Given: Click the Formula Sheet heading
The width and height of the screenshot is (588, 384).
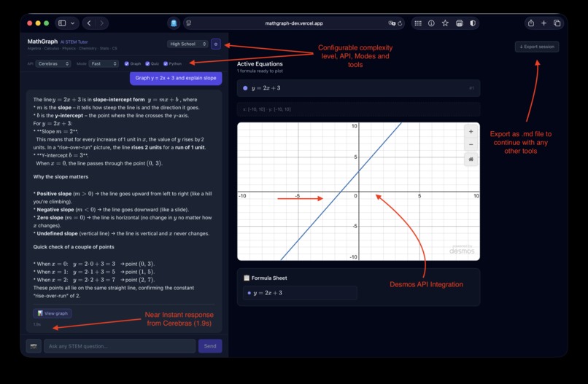Looking at the screenshot, I should 269,278.
